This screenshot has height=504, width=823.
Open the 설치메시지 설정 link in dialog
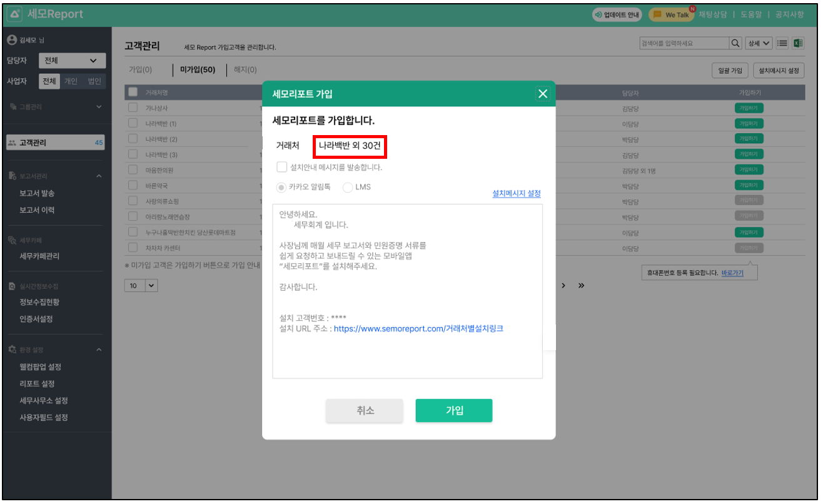(516, 194)
